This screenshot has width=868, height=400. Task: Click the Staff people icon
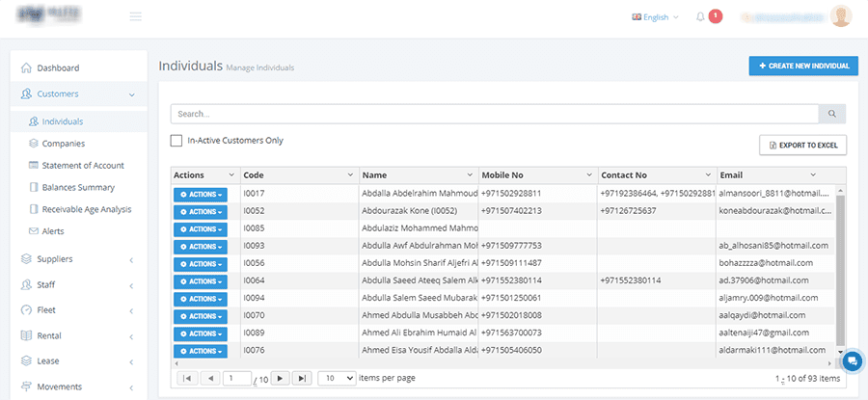(26, 285)
